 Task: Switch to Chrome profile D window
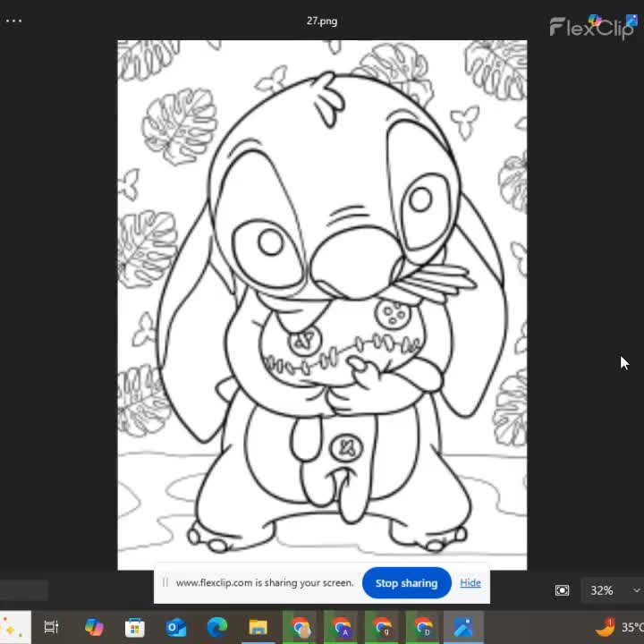422,627
